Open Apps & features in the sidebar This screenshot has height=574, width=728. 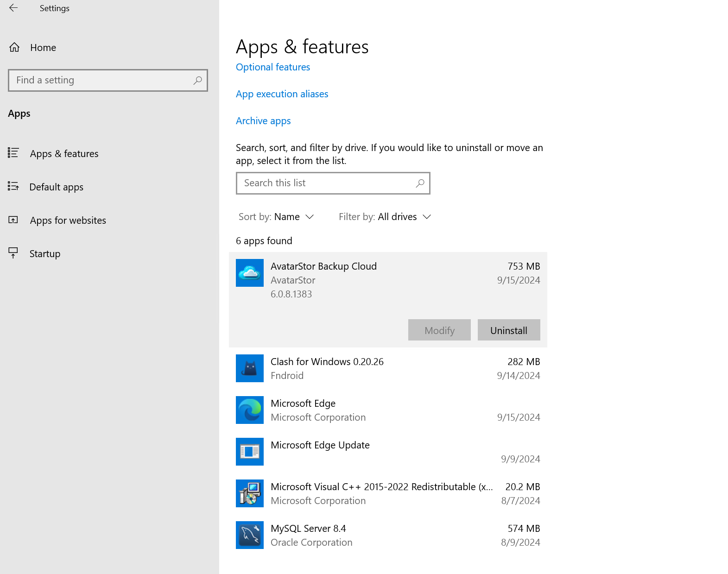(x=64, y=153)
